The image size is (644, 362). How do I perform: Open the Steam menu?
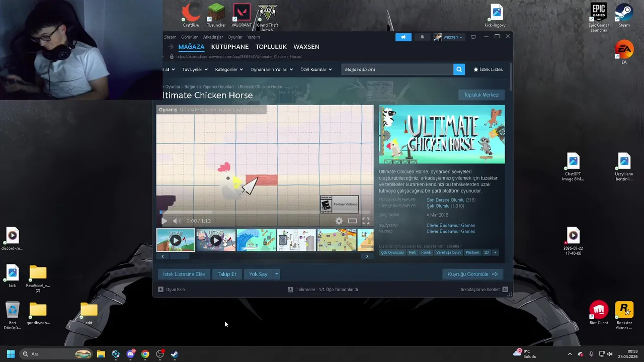pos(170,37)
